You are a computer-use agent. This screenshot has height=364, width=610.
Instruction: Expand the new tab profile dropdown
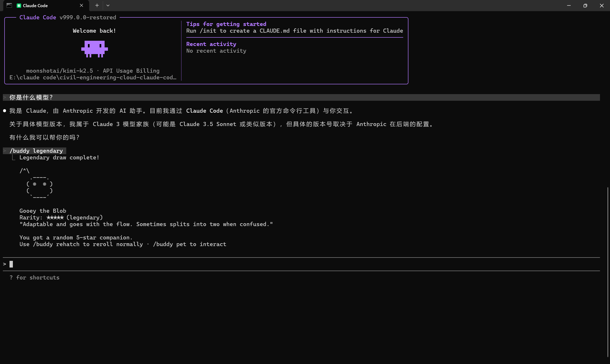pos(108,5)
